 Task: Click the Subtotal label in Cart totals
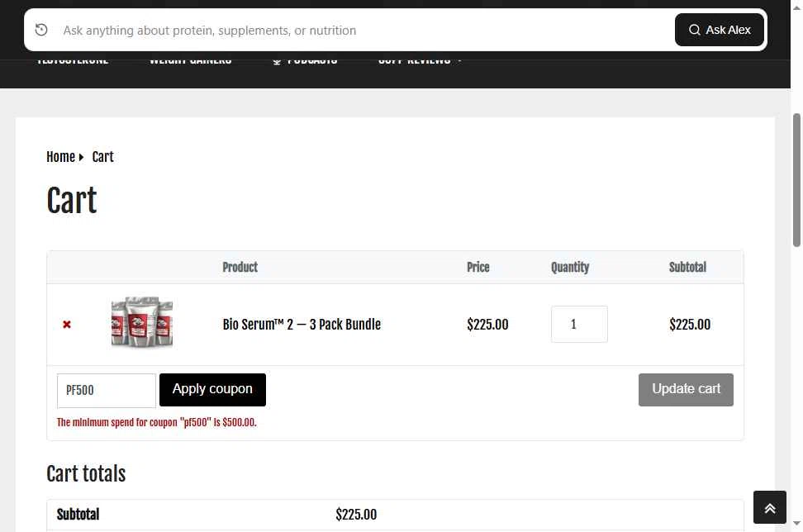[78, 514]
